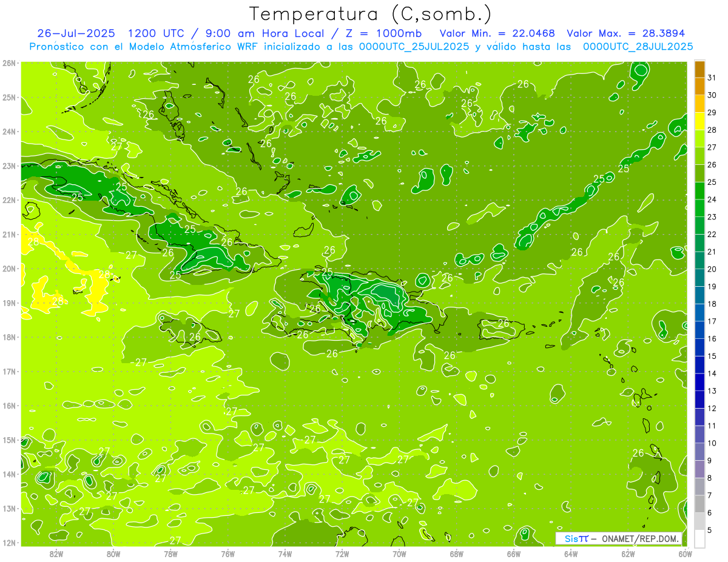This screenshot has height=562, width=728.
Task: Click the 26N latitude axis label
Action: tap(9, 63)
